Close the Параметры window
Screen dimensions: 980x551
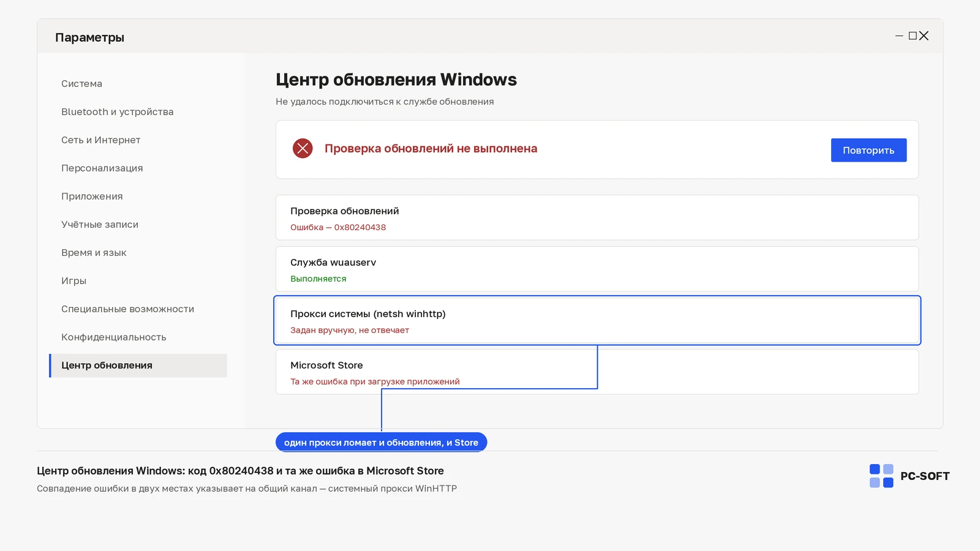click(x=924, y=36)
